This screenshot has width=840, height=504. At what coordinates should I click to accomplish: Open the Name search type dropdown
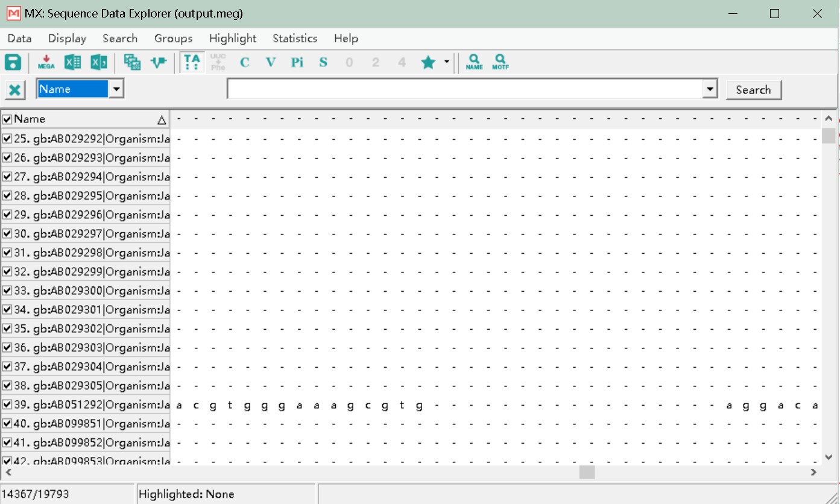[116, 90]
